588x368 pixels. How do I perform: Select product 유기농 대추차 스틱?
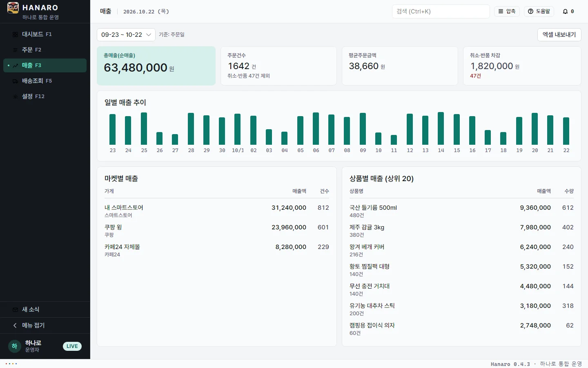461,309
